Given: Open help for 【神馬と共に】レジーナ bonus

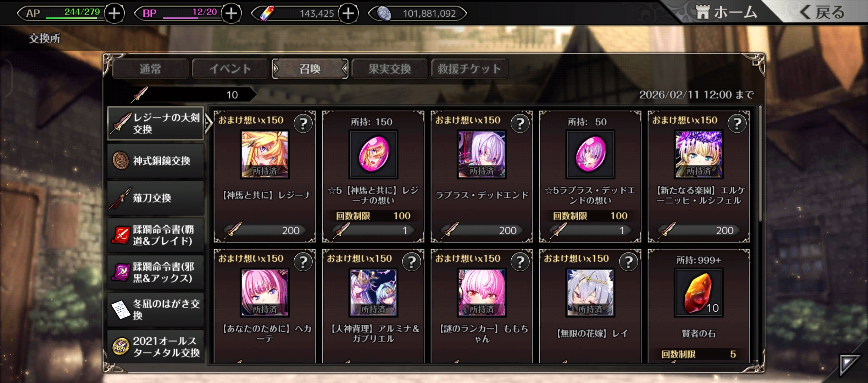Looking at the screenshot, I should click(303, 124).
